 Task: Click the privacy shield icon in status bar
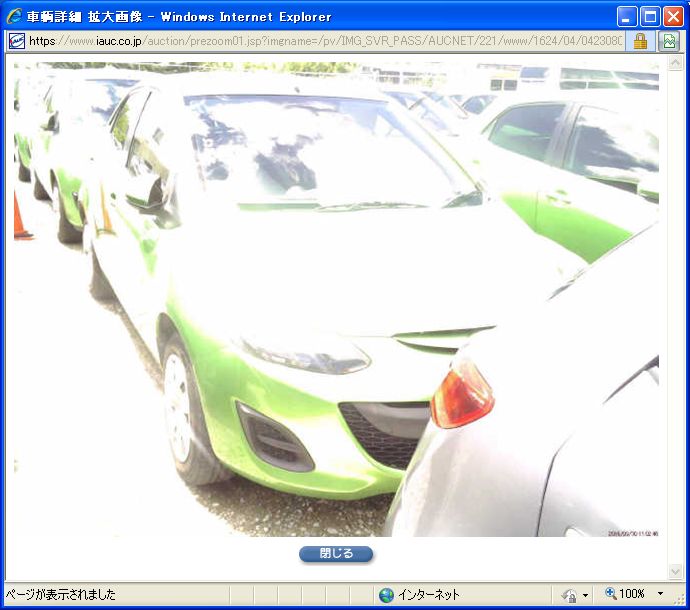point(569,595)
